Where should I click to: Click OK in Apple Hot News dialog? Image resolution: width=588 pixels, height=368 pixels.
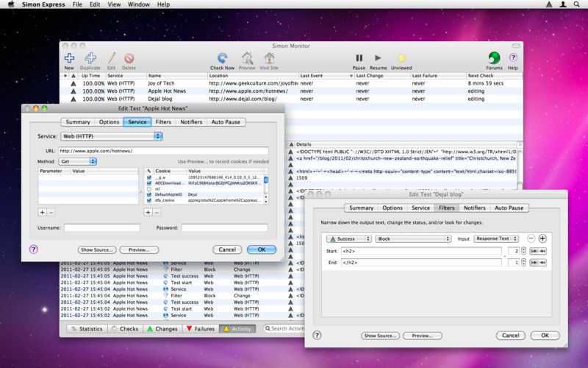[x=262, y=250]
